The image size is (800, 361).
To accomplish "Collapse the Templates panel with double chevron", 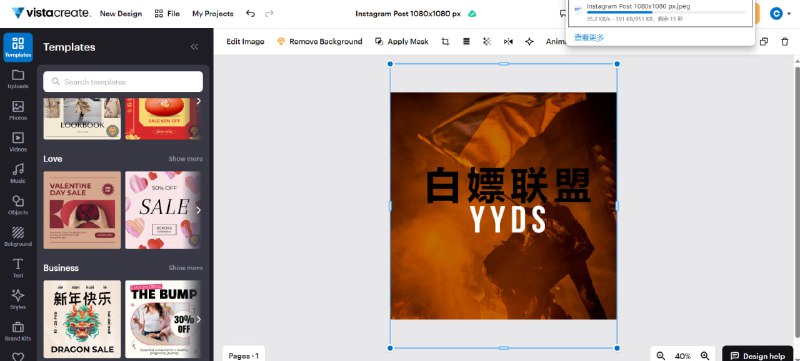I will [194, 47].
